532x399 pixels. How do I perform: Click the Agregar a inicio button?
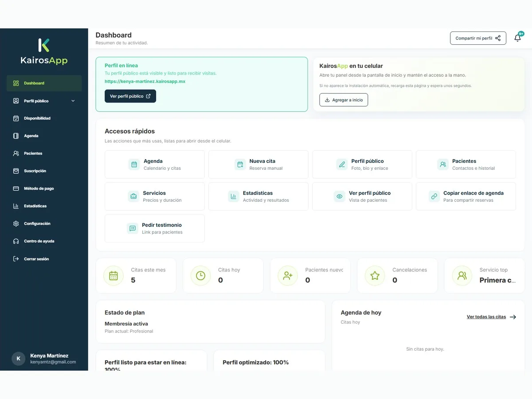pos(344,100)
